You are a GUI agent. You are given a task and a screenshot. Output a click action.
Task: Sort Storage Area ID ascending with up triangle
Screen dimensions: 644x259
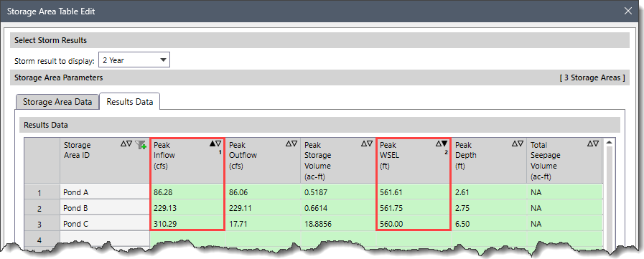[x=123, y=143]
